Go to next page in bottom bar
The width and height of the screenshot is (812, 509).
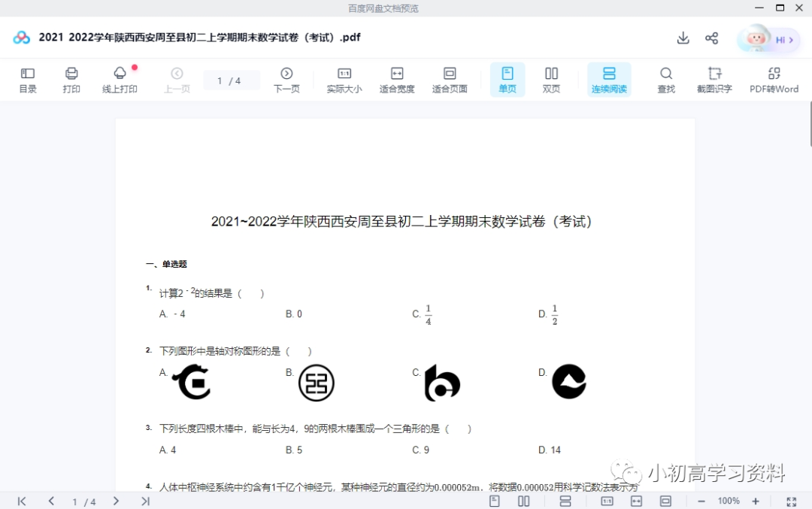pos(116,501)
